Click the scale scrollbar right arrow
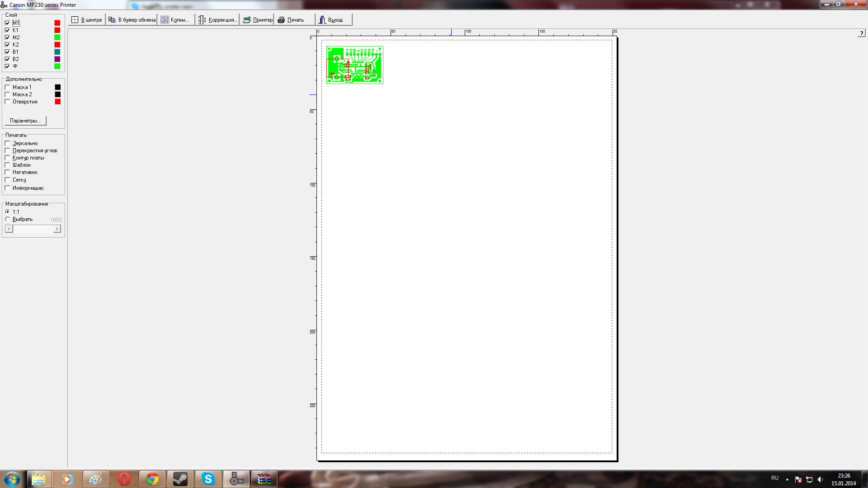Viewport: 868px width, 488px height. (57, 229)
